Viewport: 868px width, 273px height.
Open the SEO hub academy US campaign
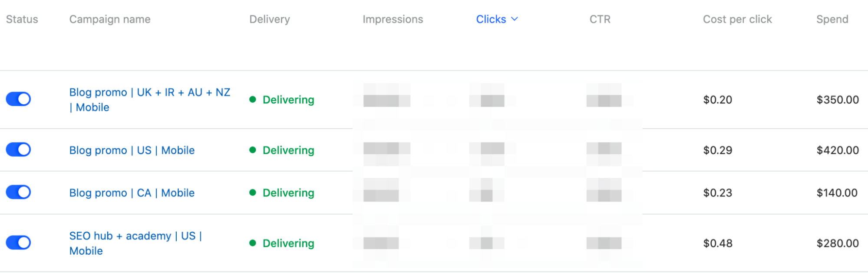click(135, 243)
